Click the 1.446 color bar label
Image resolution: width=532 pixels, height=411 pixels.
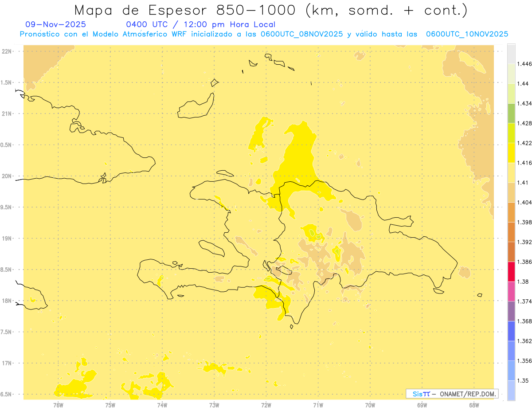[x=524, y=64]
